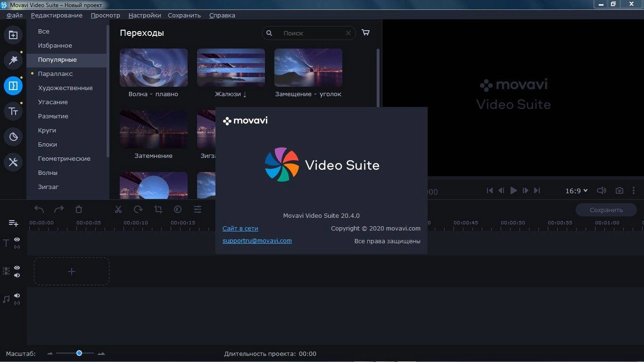Viewport: 644px width, 362px height.
Task: Click the redo arrow in timeline toolbar
Action: [59, 209]
